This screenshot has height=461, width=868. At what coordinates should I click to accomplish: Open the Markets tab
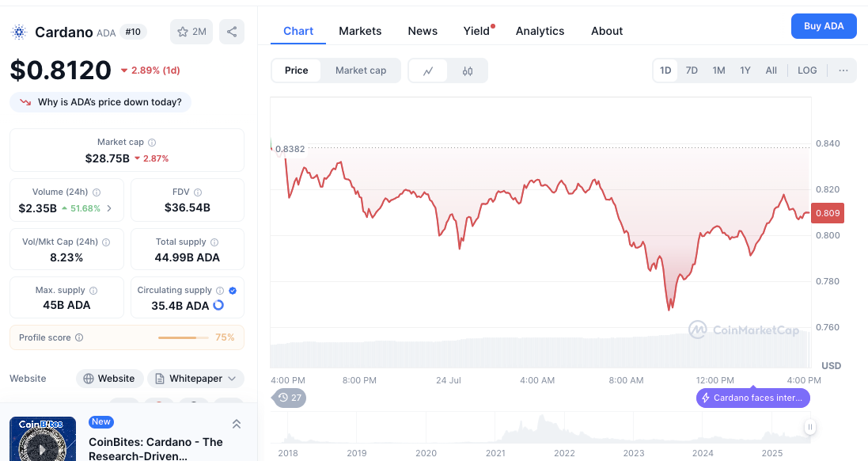click(360, 31)
